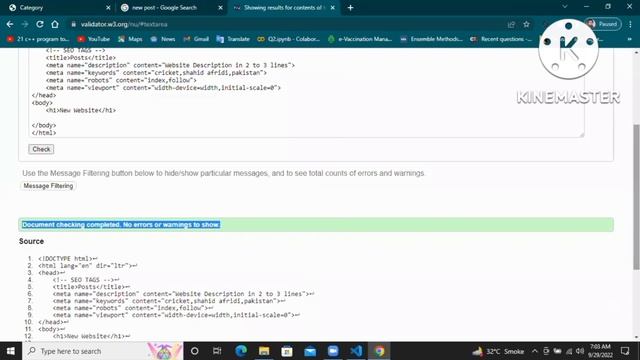Open Microsoft Edge from the taskbar
The height and width of the screenshot is (360, 640).
(241, 351)
